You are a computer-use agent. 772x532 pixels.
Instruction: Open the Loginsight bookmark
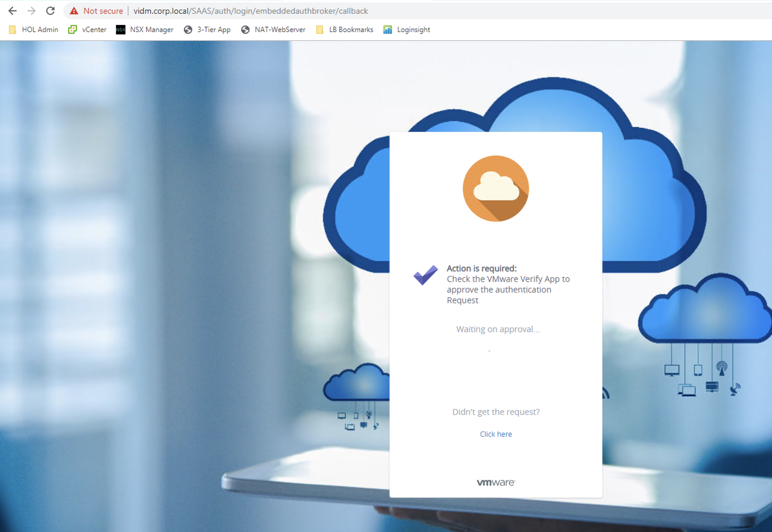[x=407, y=30]
